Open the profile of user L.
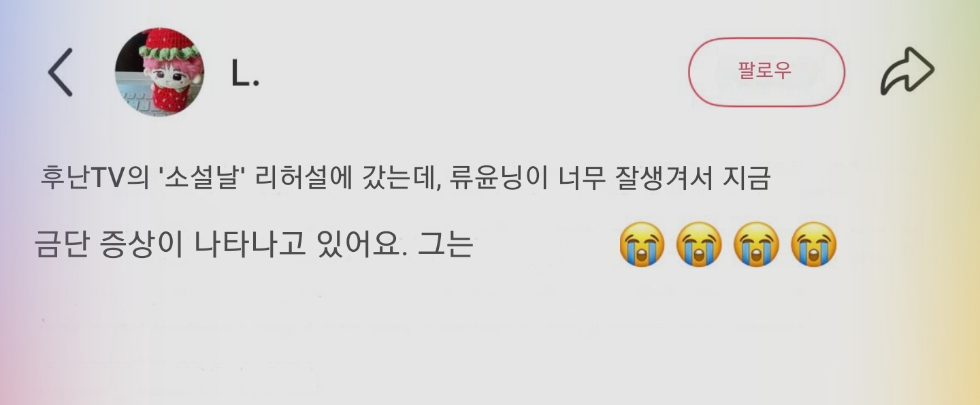This screenshot has width=980, height=405. click(x=245, y=74)
